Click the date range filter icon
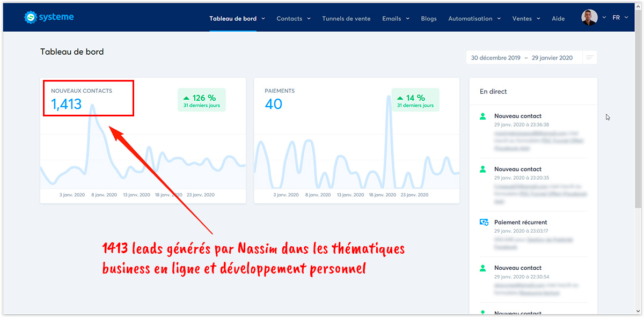The height and width of the screenshot is (317, 644). [x=590, y=58]
